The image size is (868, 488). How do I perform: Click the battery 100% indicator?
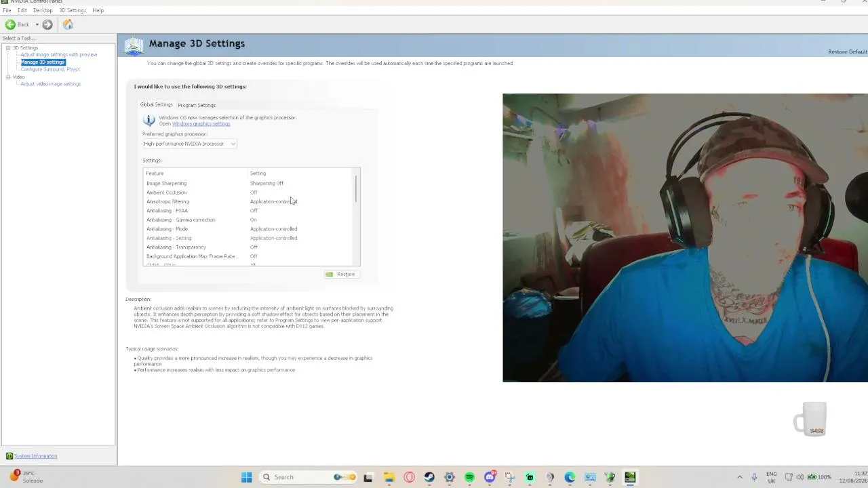[x=819, y=477]
